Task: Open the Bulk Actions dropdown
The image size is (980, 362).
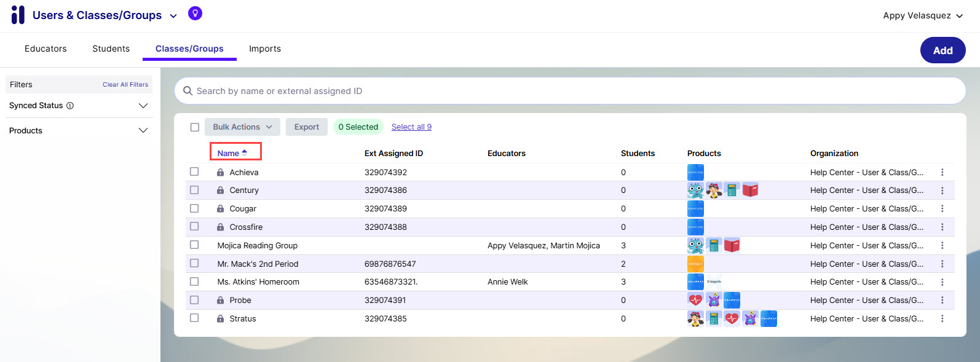Action: (242, 127)
